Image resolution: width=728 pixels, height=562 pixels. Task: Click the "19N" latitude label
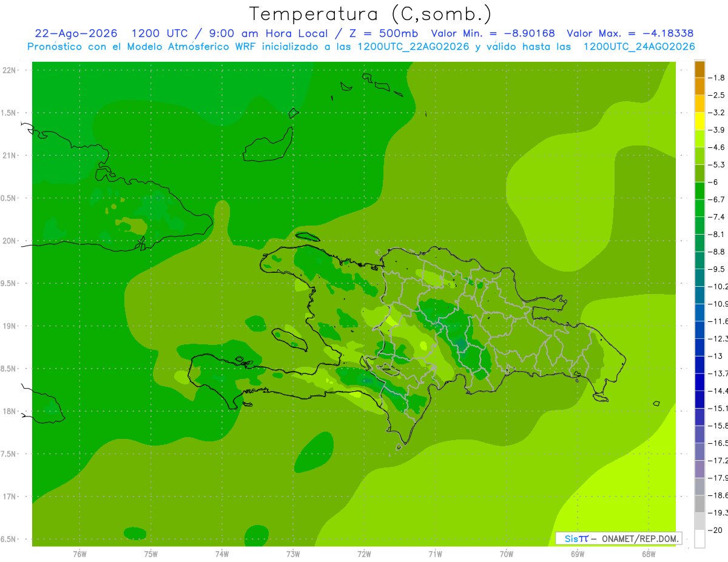pos(9,326)
